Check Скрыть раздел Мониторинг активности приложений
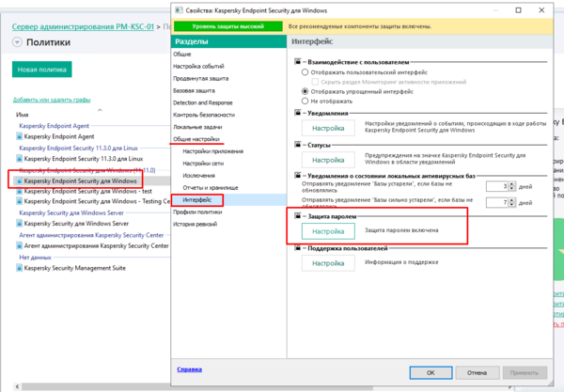This screenshot has height=392, width=564. (x=315, y=82)
